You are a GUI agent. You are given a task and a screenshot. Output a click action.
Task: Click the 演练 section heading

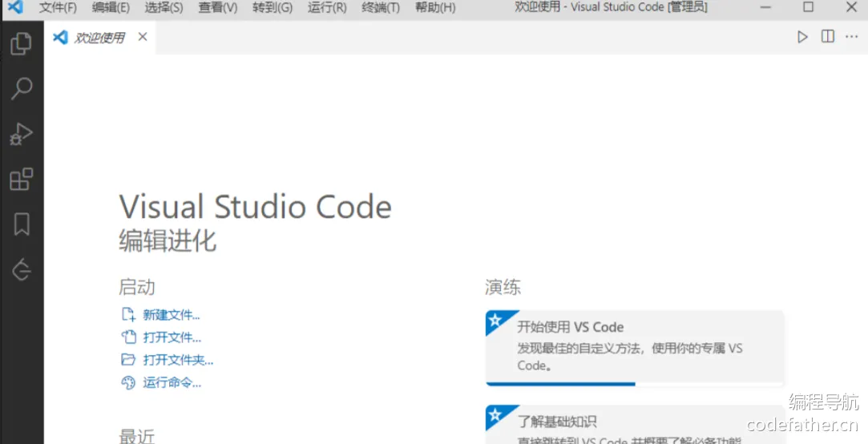point(503,288)
